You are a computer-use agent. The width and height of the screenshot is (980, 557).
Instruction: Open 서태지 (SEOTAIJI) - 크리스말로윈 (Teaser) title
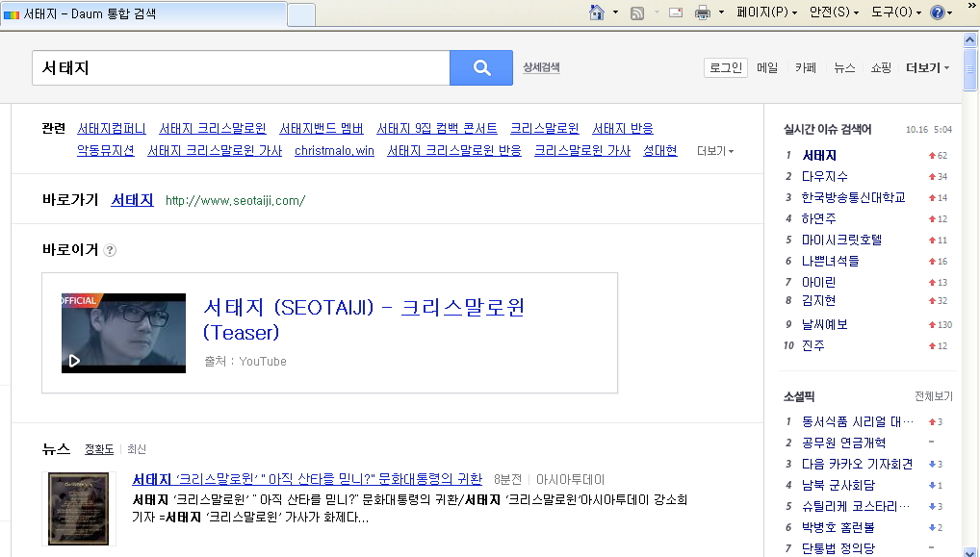tap(364, 319)
